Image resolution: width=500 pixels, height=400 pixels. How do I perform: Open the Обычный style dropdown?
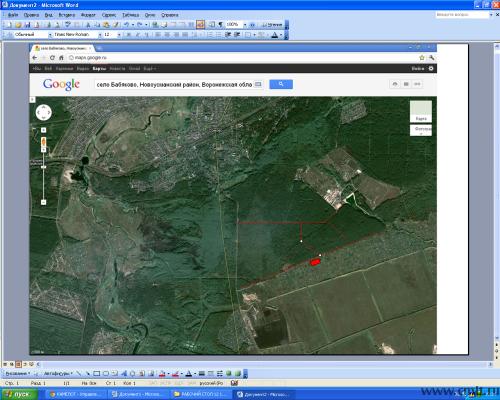pyautogui.click(x=50, y=35)
